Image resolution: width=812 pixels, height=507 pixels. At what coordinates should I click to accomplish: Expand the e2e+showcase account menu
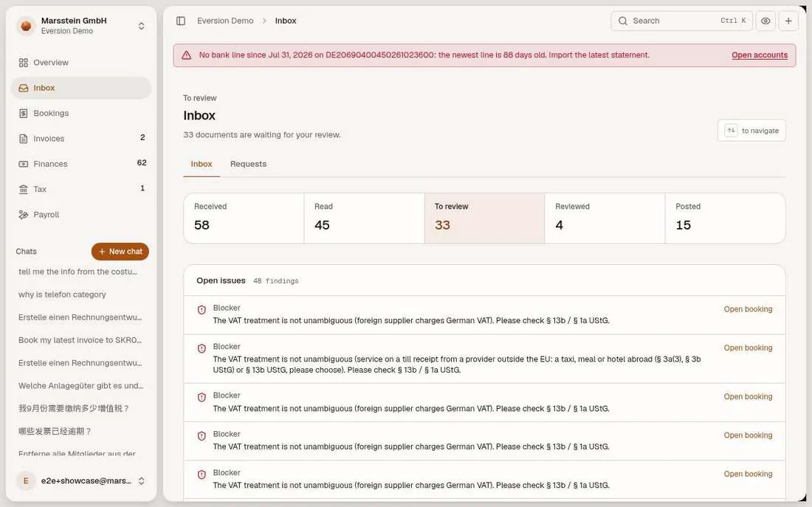(141, 481)
